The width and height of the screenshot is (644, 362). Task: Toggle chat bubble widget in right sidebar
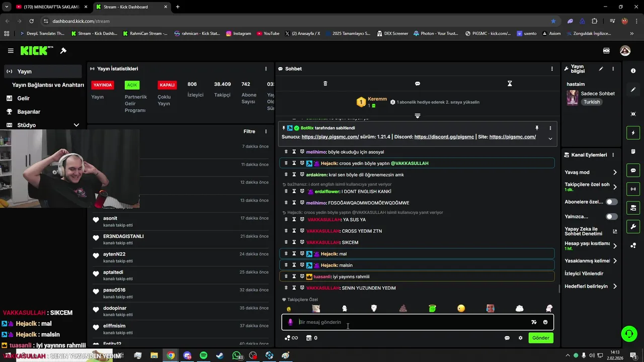click(633, 170)
